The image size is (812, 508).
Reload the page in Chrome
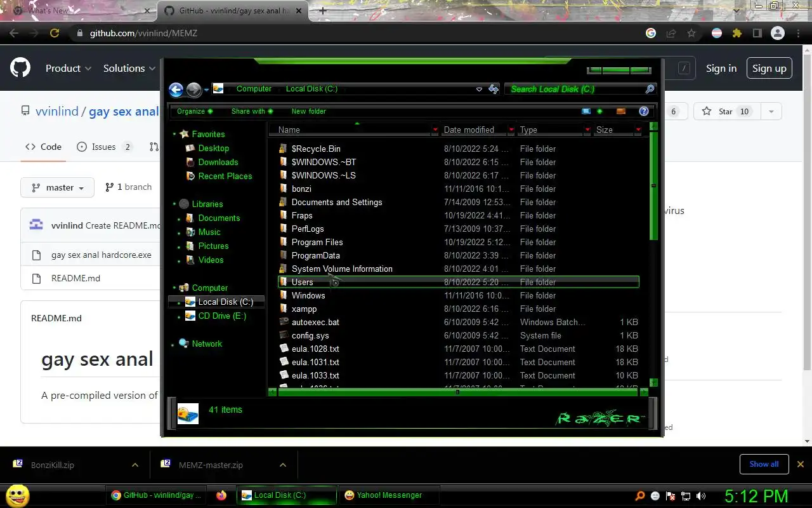click(55, 33)
